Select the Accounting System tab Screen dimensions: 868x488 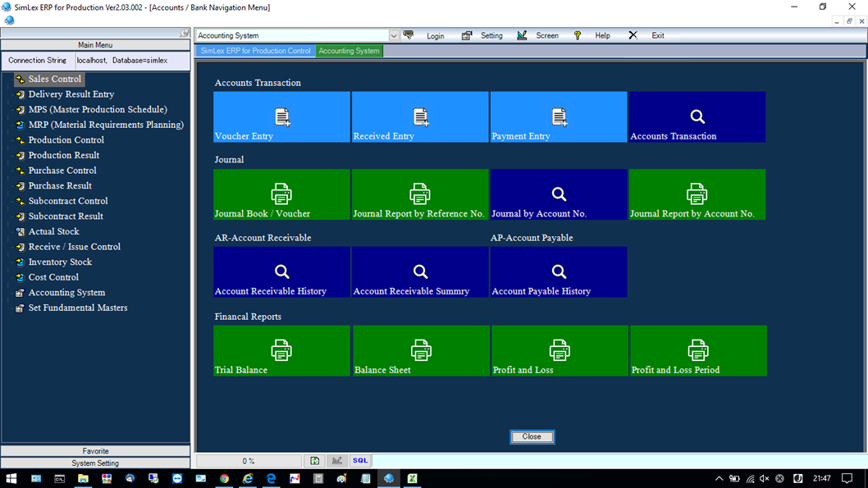(349, 51)
